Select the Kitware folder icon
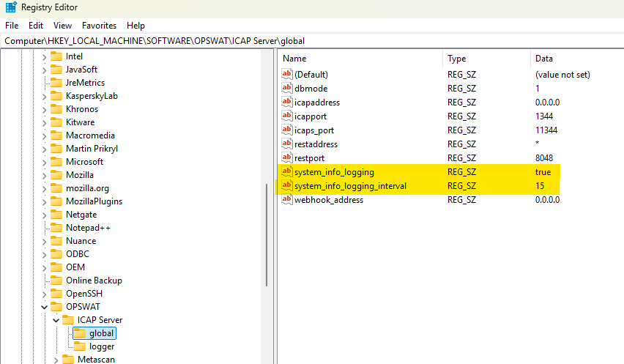Viewport: 624px width, 364px height. (56, 122)
